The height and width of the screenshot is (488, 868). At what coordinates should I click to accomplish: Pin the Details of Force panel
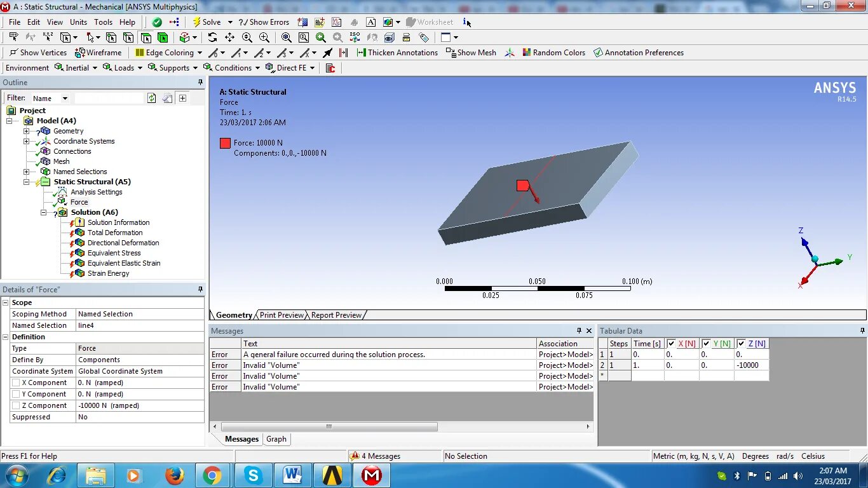(x=200, y=289)
